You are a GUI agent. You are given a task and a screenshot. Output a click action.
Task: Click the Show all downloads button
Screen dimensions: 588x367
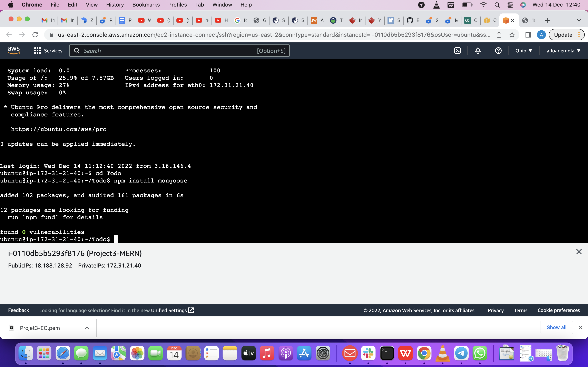(x=556, y=327)
